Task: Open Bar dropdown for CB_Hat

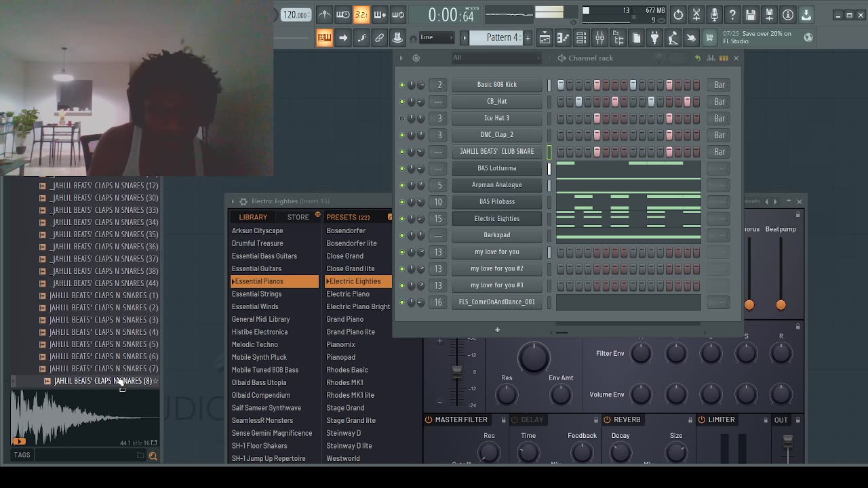Action: pos(719,102)
